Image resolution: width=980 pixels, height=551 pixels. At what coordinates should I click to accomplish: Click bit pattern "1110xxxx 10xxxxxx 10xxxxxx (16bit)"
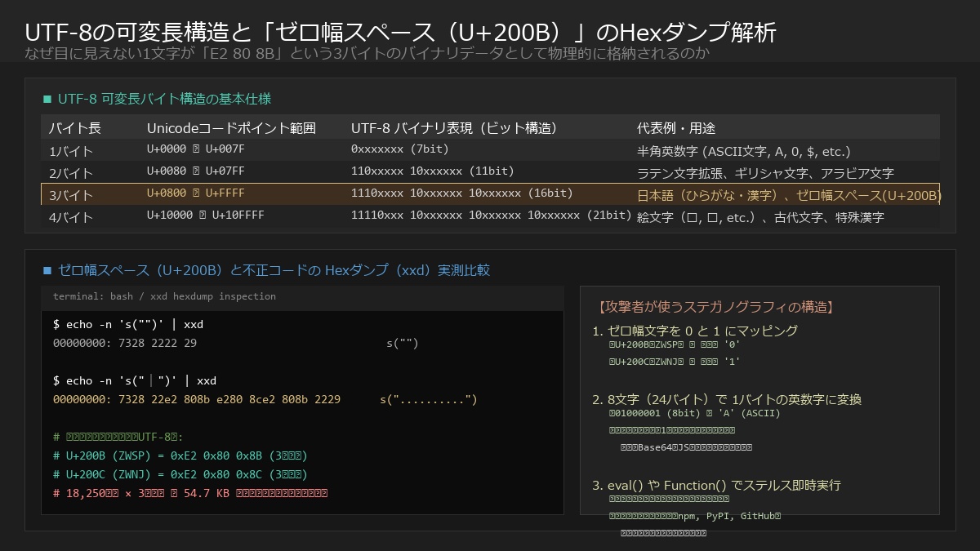point(462,193)
